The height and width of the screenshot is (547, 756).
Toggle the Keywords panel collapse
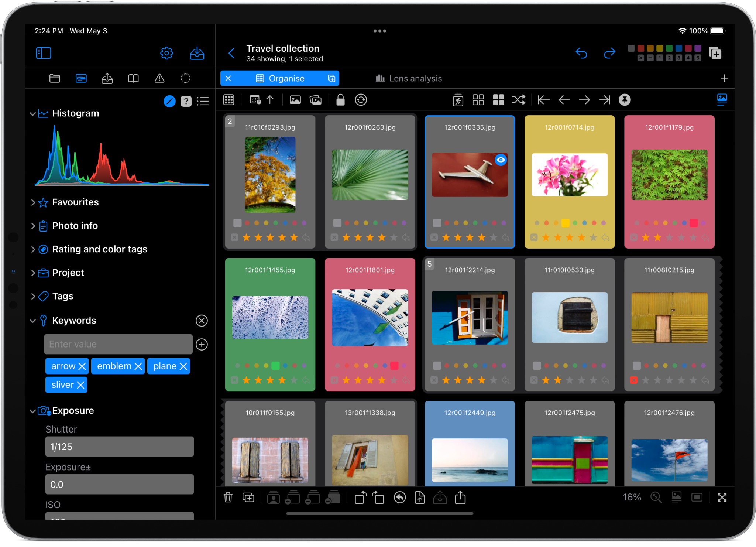coord(31,321)
